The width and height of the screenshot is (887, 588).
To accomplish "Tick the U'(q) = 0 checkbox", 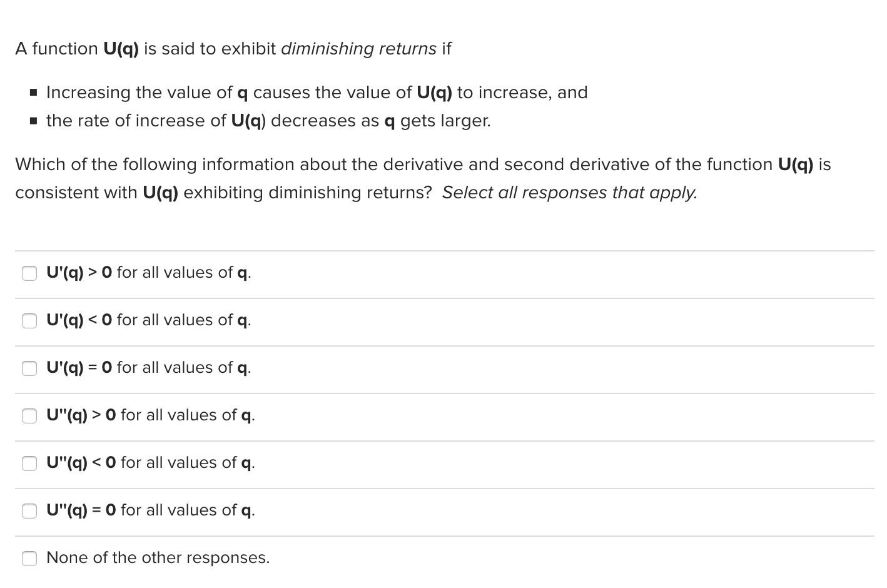I will (x=30, y=368).
